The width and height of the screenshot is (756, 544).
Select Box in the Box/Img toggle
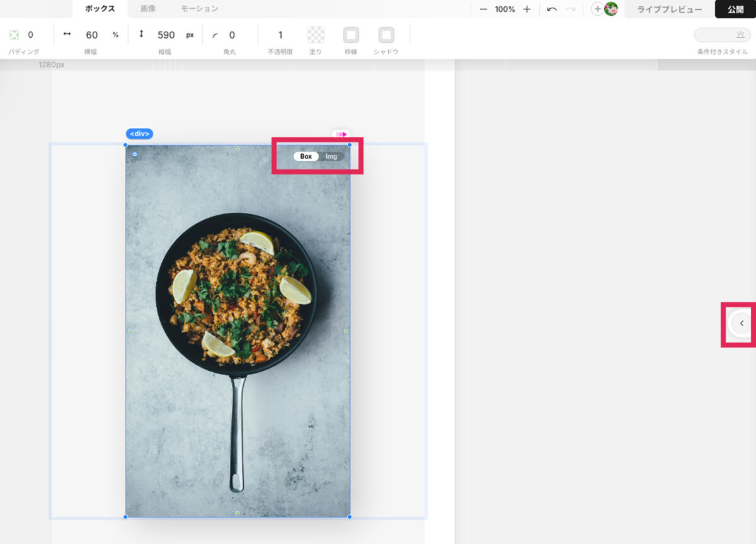306,156
